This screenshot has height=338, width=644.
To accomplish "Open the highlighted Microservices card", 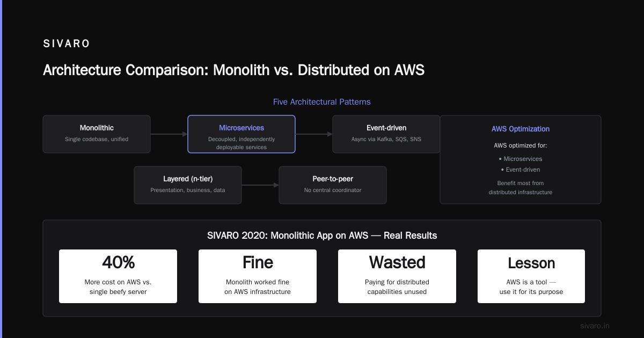I will click(x=241, y=134).
